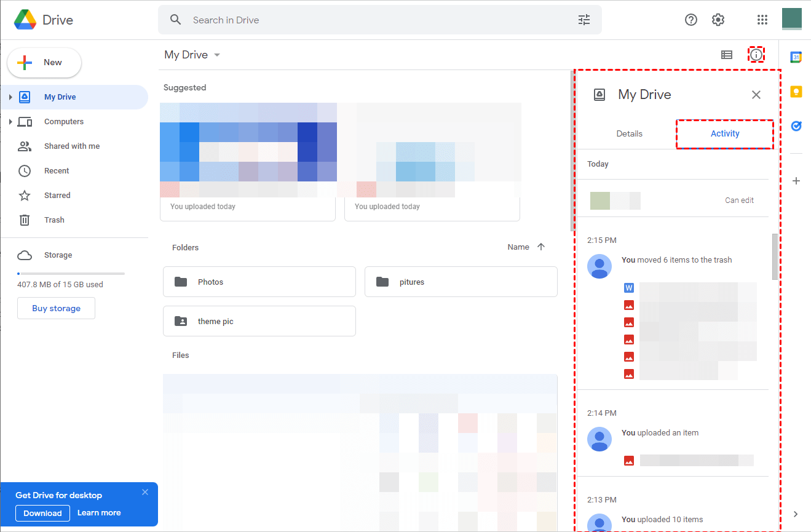Open the second suggested file thumbnail

432,162
